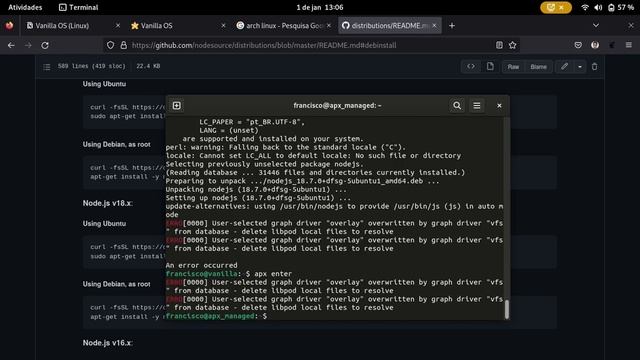Open Firefox account avatar
This screenshot has height=360, width=640.
pos(595,45)
